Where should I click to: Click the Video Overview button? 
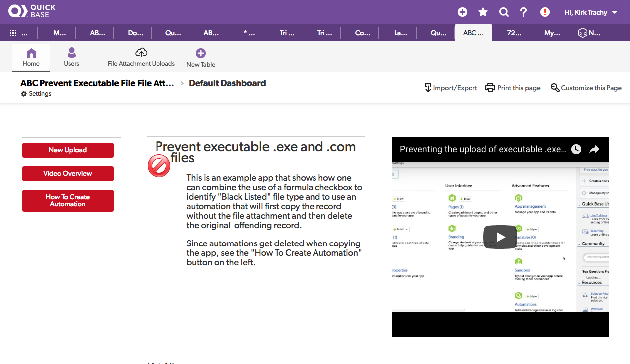click(68, 174)
